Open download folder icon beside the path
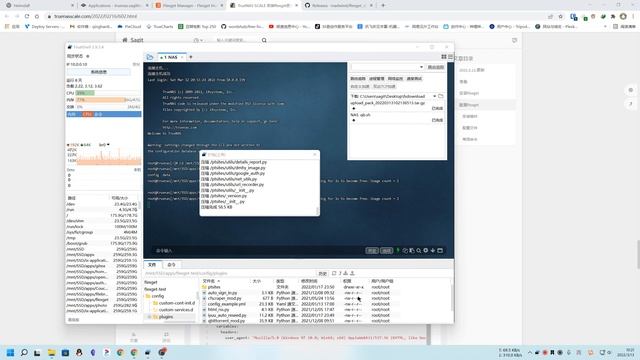The width and height of the screenshot is (640, 360). tap(440, 96)
